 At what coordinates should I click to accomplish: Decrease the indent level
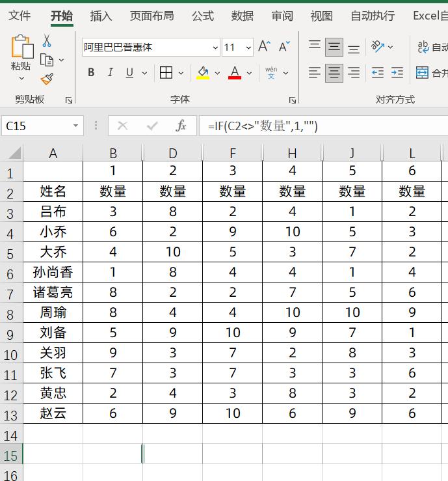tap(378, 73)
